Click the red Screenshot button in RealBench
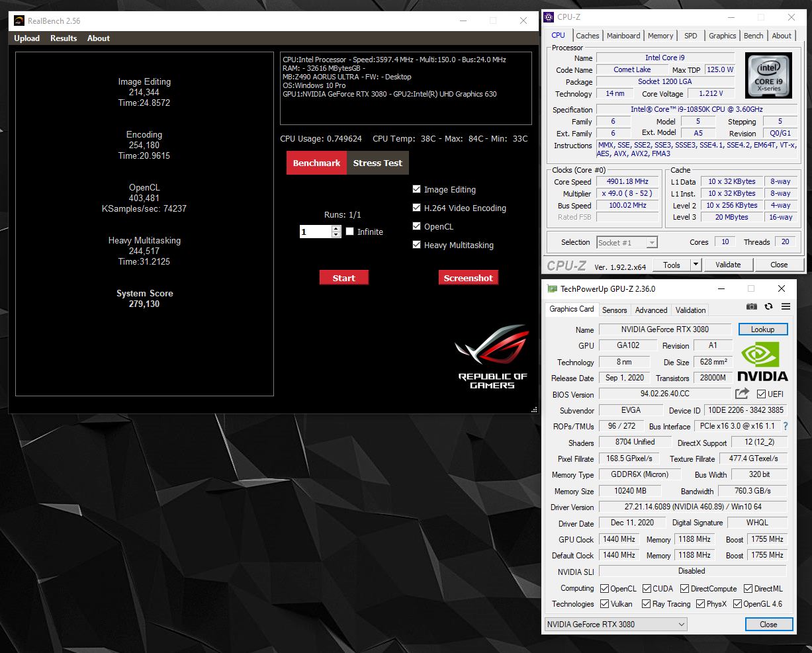This screenshot has width=812, height=653. pos(469,278)
